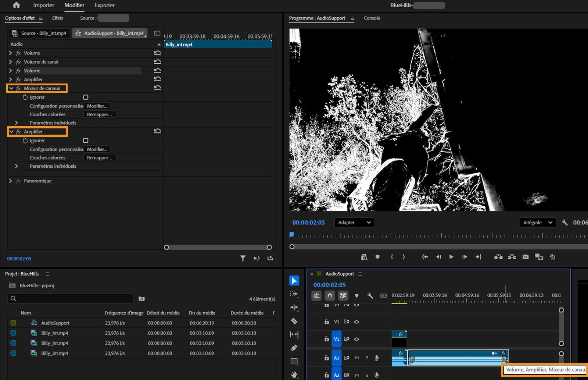Click the Export Frame camera icon
Viewport: 588px width, 380px height.
click(x=526, y=257)
